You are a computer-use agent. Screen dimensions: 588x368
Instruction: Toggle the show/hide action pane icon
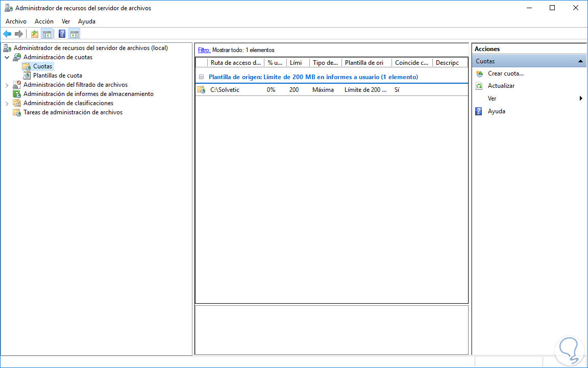point(75,34)
